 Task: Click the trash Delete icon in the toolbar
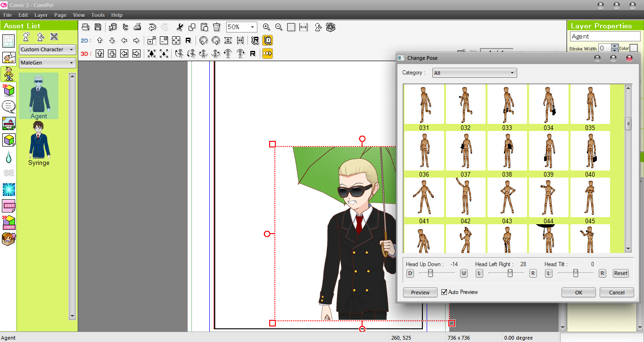(216, 27)
